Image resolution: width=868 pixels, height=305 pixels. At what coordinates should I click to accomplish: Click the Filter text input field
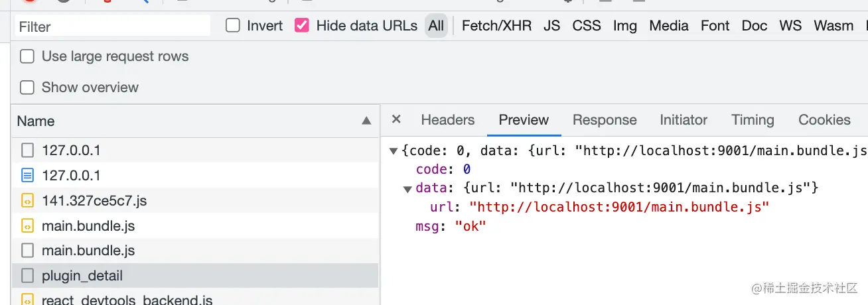(113, 27)
